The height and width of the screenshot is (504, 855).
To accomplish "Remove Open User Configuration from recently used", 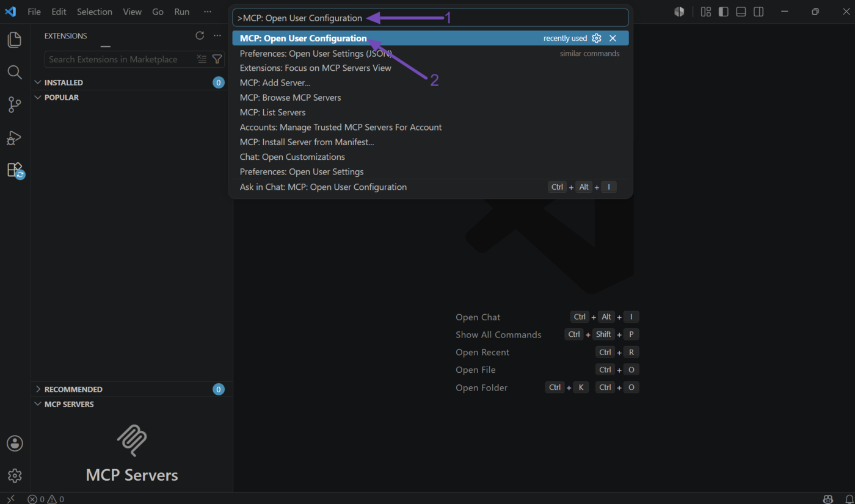I will pos(613,38).
